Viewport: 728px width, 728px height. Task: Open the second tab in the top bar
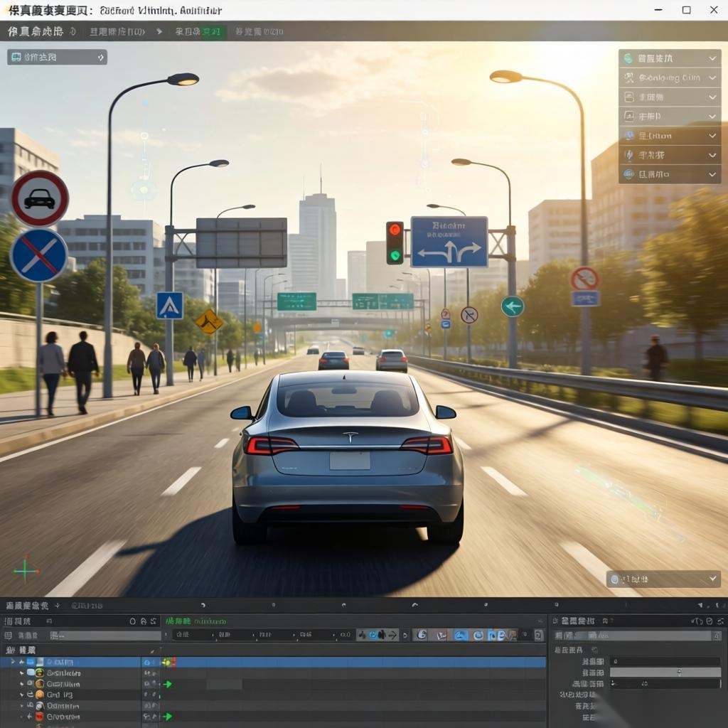[117, 32]
